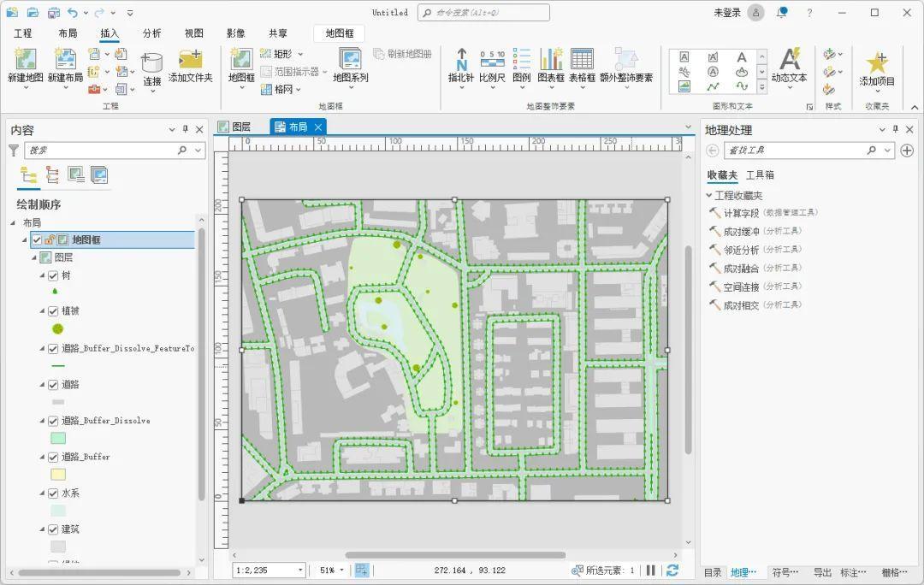Uncheck the 水系 layer checkbox
Viewport: 924px width, 585px height.
53,493
